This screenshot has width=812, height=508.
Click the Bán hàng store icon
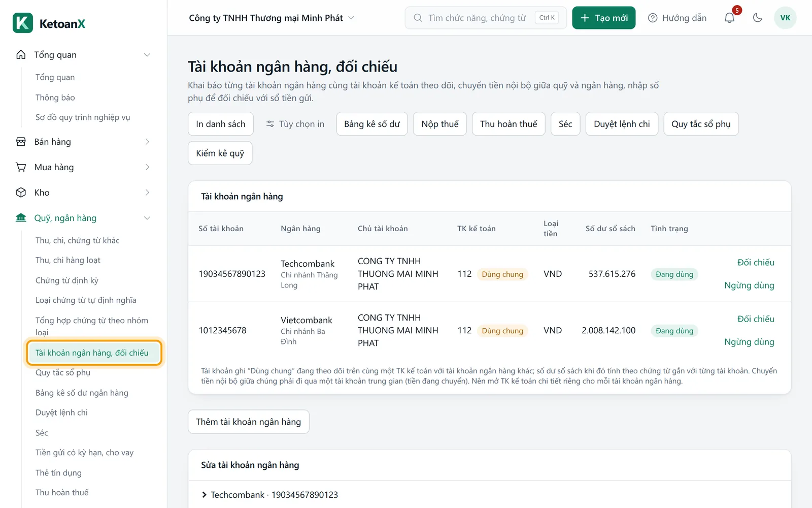click(x=21, y=142)
